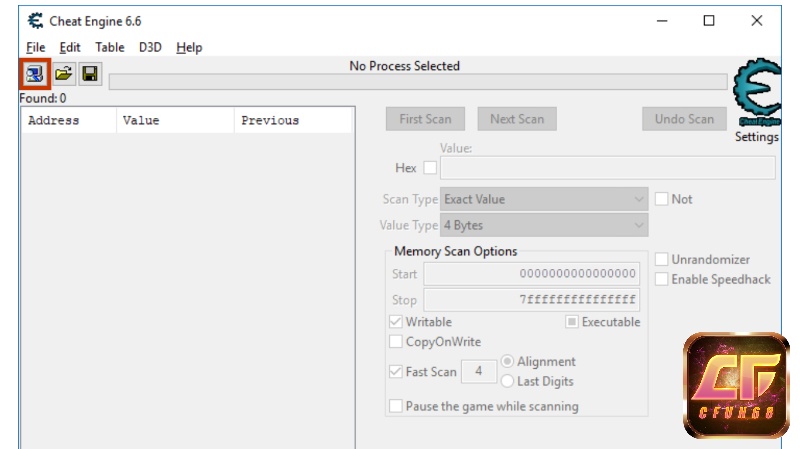Screen dimensions: 800x449
Task: Click the scan progress bar
Action: click(x=418, y=82)
